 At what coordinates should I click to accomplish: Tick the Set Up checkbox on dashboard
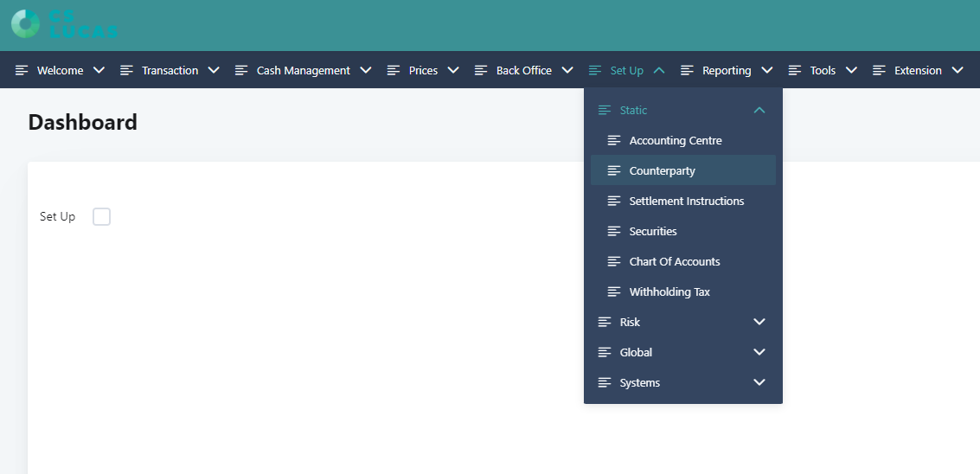(101, 216)
